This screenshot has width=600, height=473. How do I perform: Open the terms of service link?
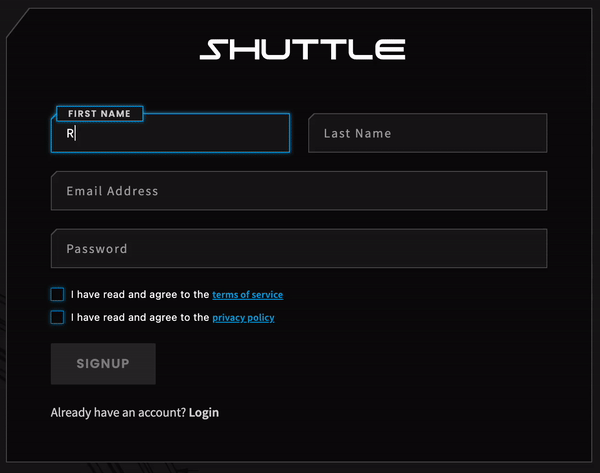[247, 295]
